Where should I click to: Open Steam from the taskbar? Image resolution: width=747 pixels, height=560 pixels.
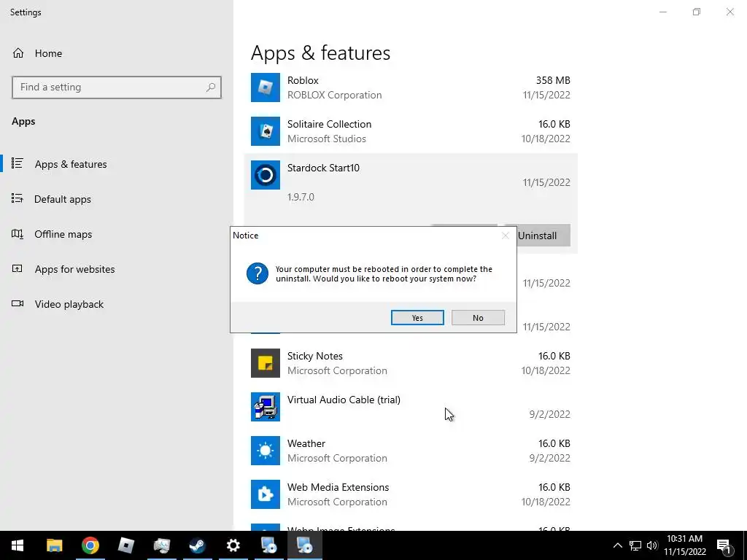coord(197,545)
